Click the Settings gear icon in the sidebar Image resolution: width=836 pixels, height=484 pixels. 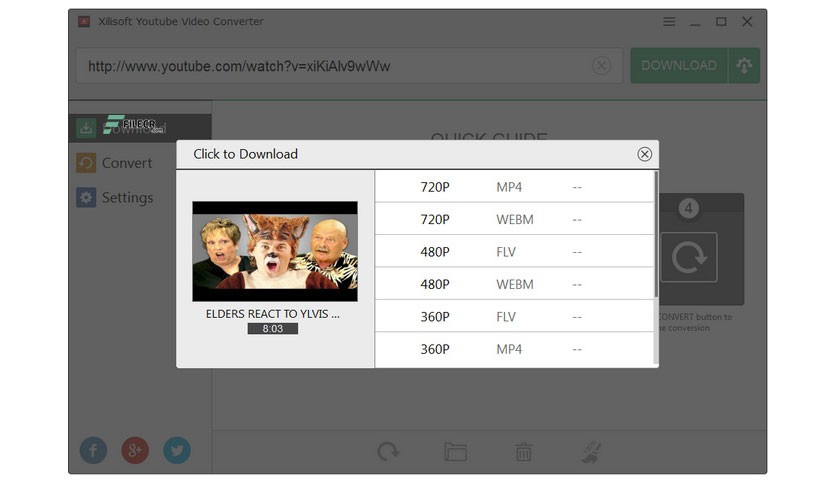click(x=86, y=197)
